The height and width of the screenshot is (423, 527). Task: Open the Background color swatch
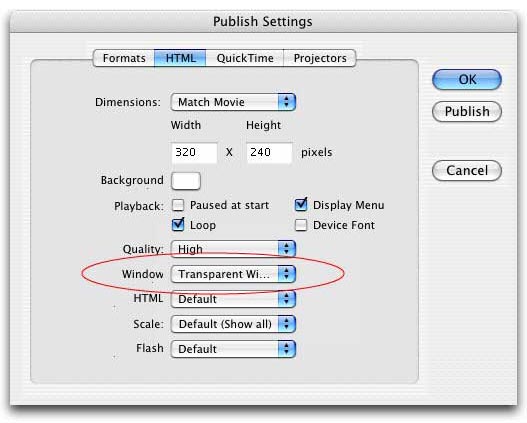pos(186,181)
